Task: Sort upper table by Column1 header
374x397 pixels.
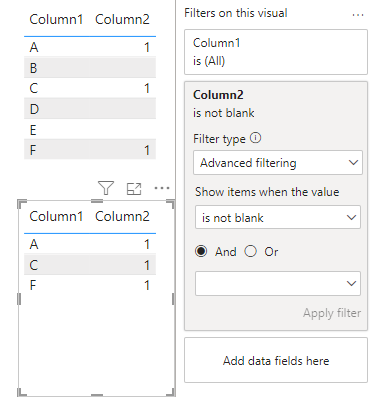Action: point(56,19)
